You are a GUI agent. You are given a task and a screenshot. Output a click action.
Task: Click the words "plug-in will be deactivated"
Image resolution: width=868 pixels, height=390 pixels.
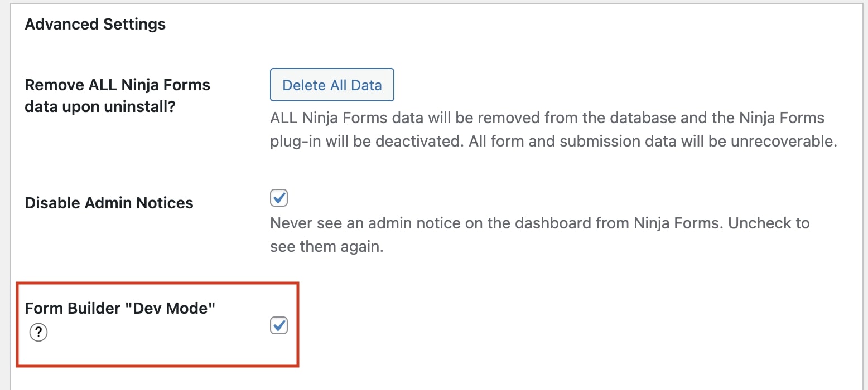[367, 141]
